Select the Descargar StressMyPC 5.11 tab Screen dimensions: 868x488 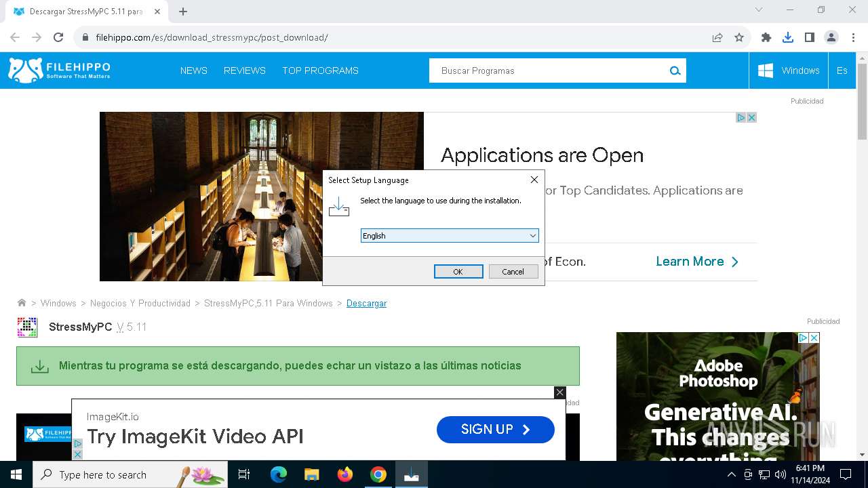tap(85, 12)
